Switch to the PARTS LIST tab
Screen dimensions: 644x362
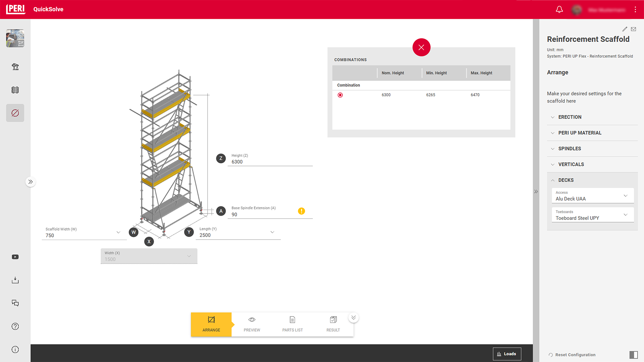(x=292, y=324)
